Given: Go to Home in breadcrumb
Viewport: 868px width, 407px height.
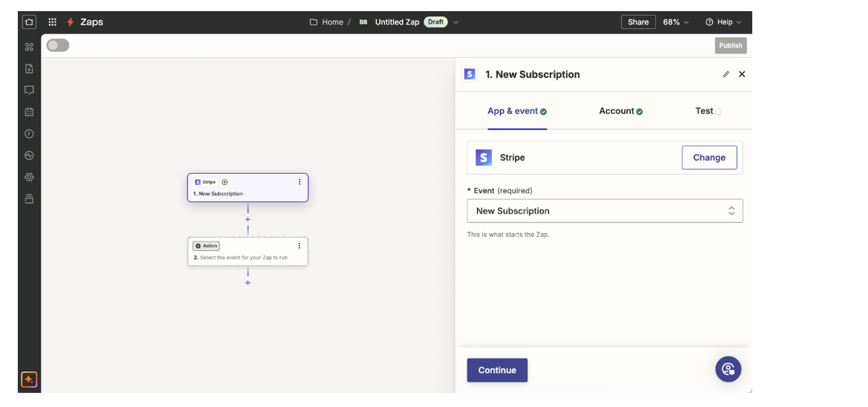Looking at the screenshot, I should click(332, 22).
